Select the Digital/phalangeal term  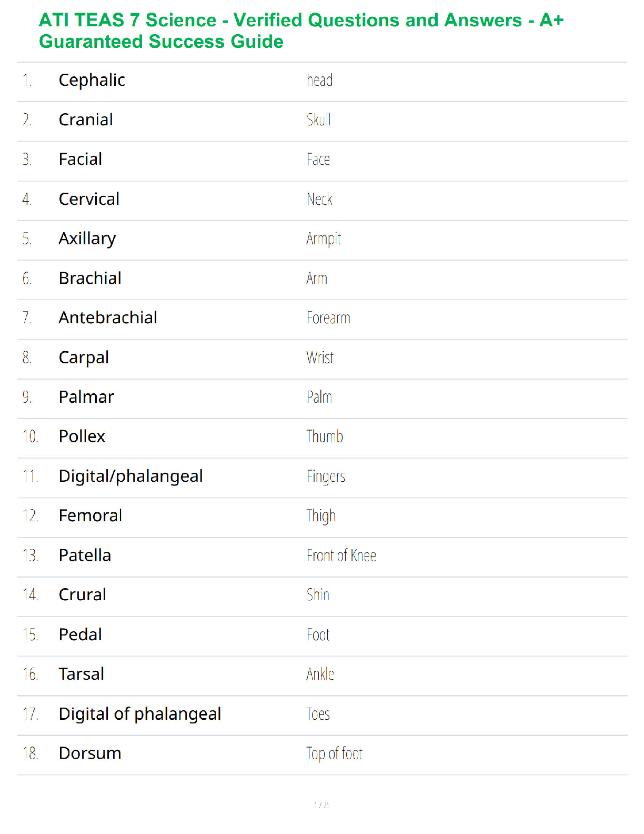click(x=130, y=476)
